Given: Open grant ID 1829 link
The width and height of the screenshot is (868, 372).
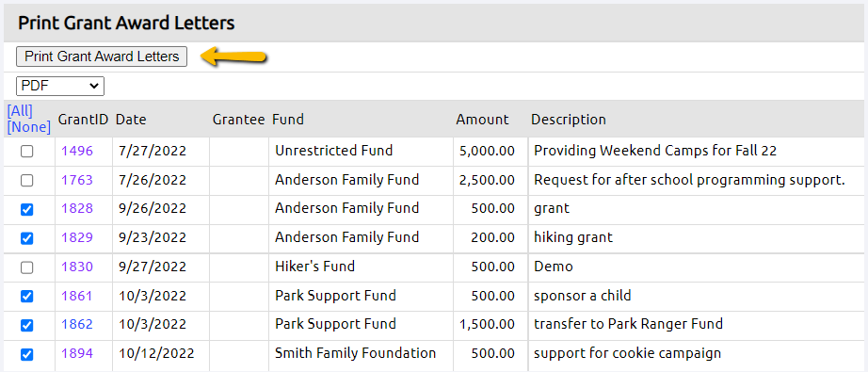Looking at the screenshot, I should tap(77, 237).
